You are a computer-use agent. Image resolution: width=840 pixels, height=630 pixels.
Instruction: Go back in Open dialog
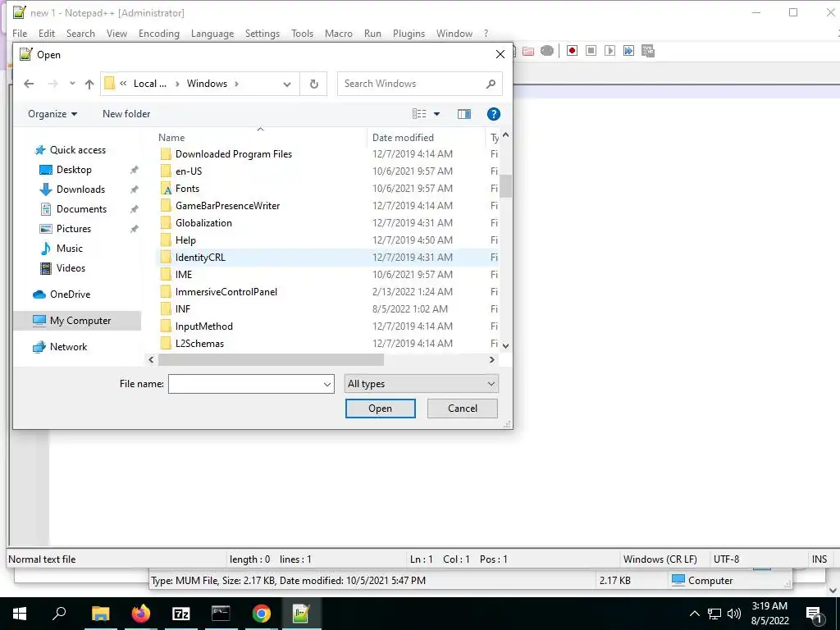point(29,84)
